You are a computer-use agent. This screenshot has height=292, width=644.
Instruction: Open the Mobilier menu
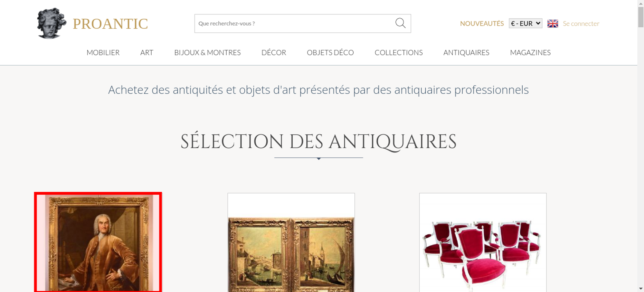pyautogui.click(x=103, y=52)
